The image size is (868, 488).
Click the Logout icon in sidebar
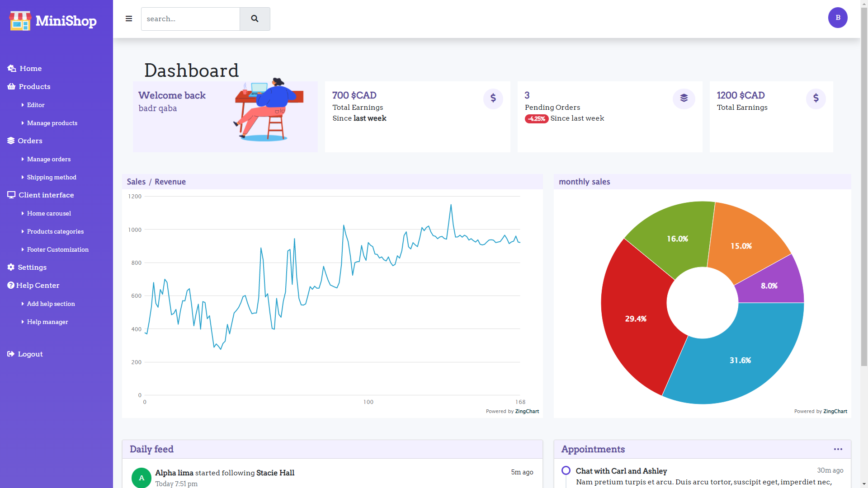(x=10, y=354)
